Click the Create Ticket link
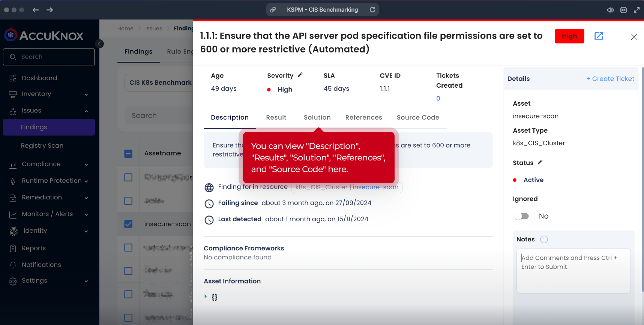 [x=610, y=79]
